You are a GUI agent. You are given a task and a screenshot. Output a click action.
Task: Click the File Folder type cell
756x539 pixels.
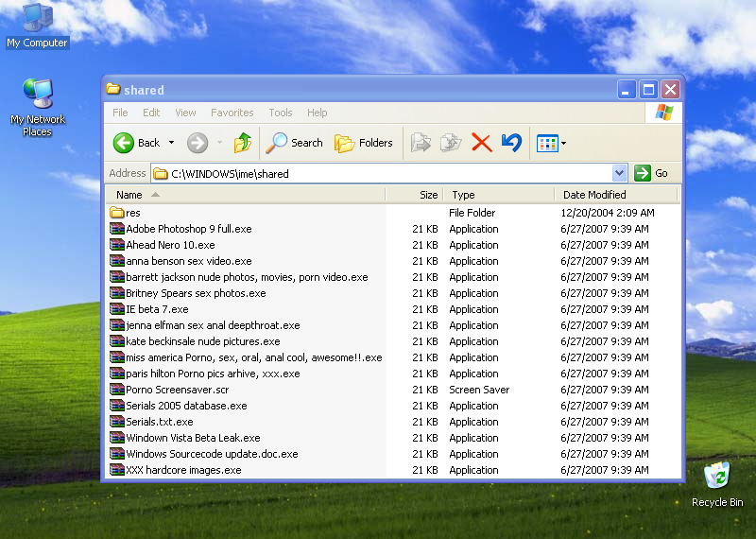tap(472, 213)
